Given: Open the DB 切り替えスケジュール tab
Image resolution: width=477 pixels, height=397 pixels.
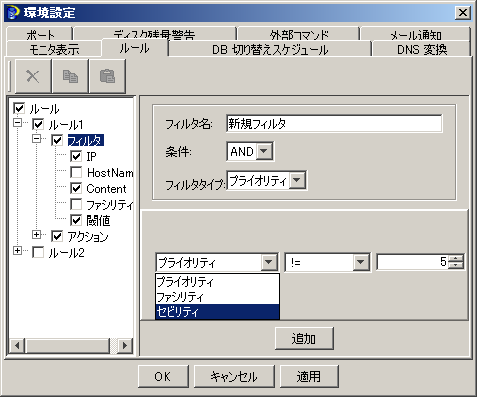Looking at the screenshot, I should click(x=270, y=49).
